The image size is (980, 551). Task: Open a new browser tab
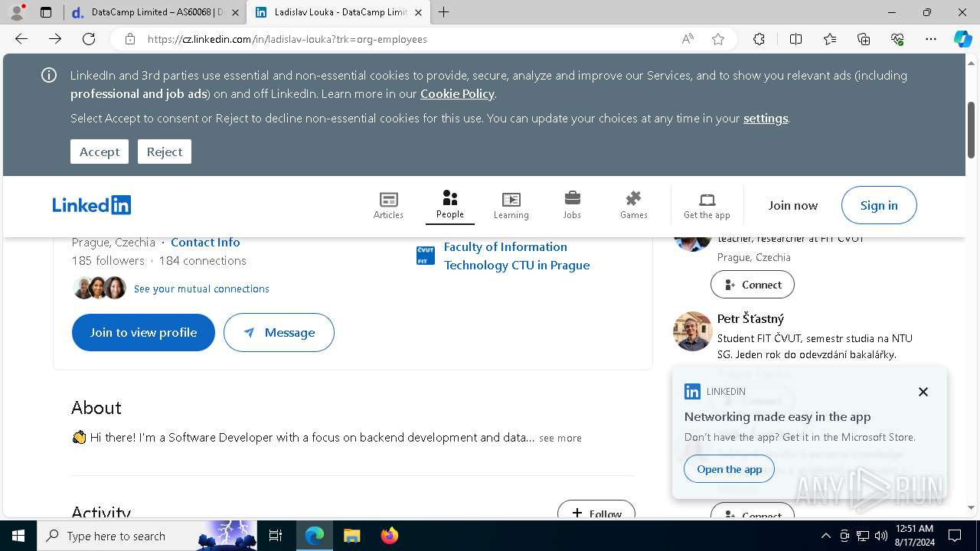[444, 12]
